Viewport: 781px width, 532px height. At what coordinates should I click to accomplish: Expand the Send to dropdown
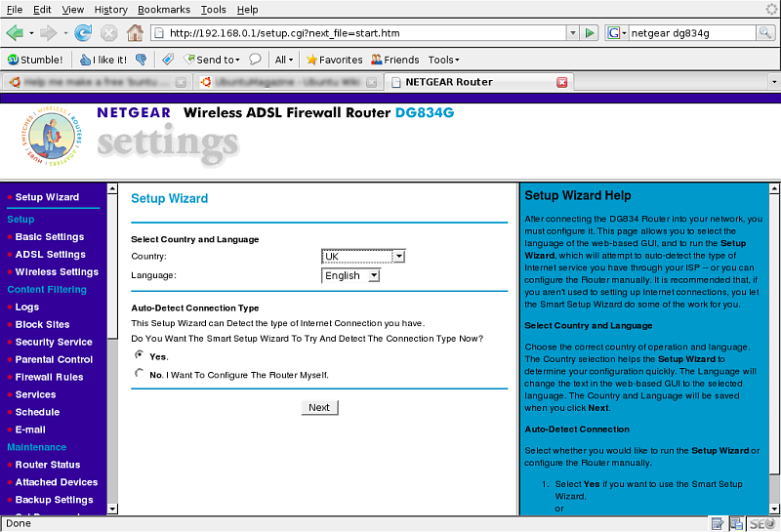(213, 60)
